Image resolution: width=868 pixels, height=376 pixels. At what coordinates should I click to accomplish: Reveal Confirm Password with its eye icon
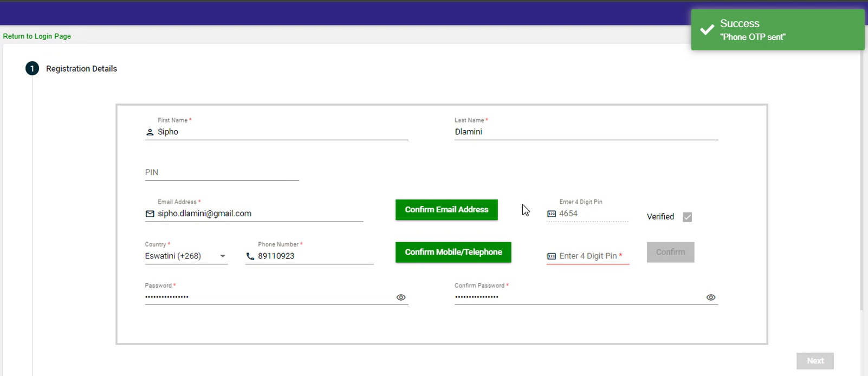(711, 297)
